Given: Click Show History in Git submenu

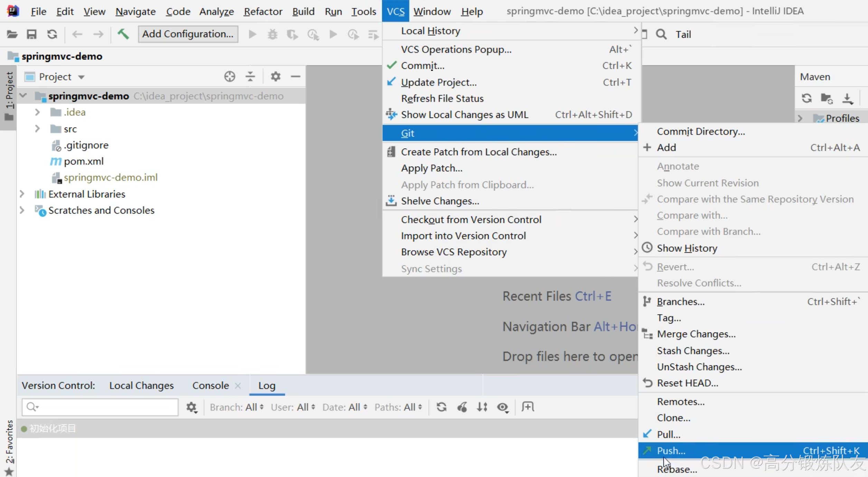Looking at the screenshot, I should click(753, 248).
